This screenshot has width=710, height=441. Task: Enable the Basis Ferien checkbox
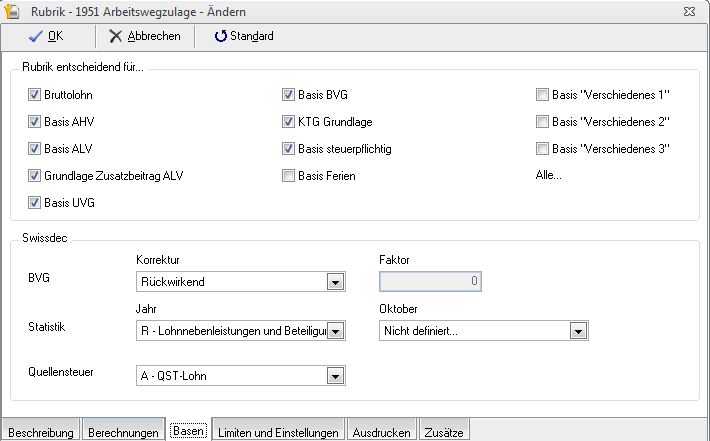click(289, 176)
